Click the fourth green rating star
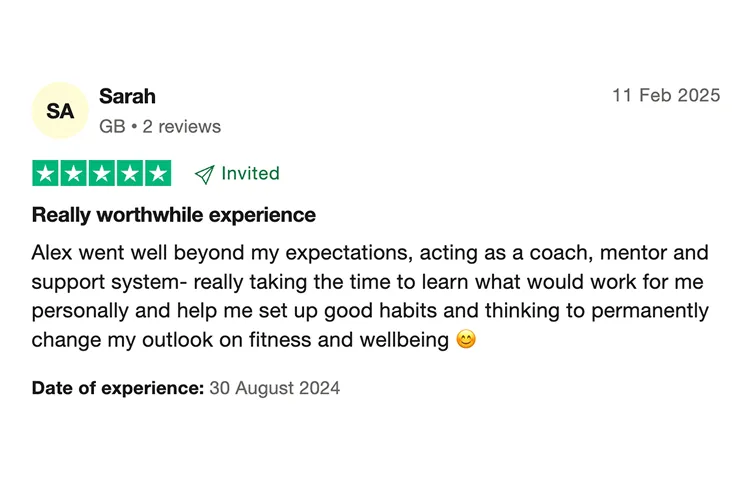 pos(130,173)
